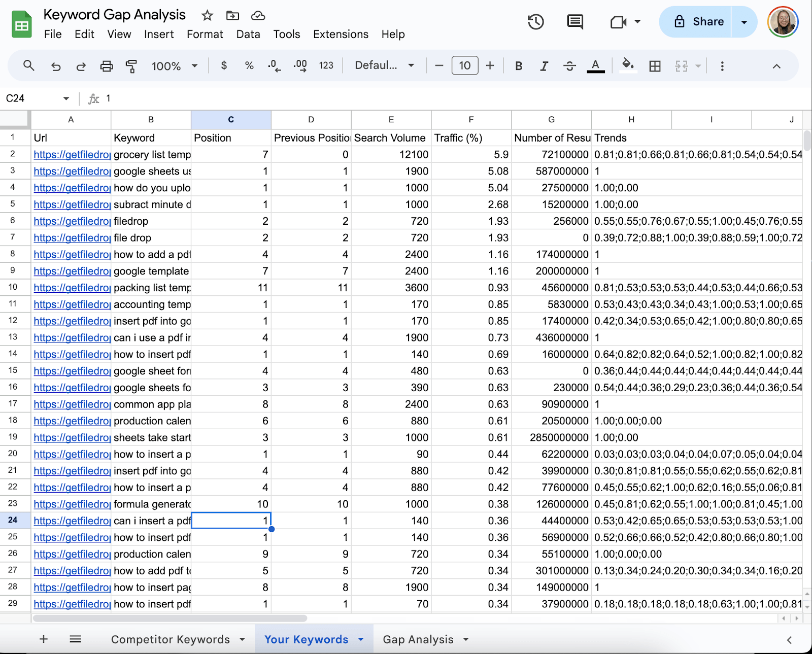
Task: Open the borders grid icon
Action: tap(655, 66)
